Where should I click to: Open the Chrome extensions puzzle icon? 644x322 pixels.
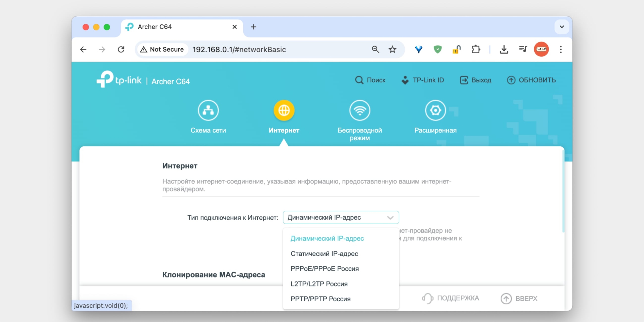pos(476,49)
